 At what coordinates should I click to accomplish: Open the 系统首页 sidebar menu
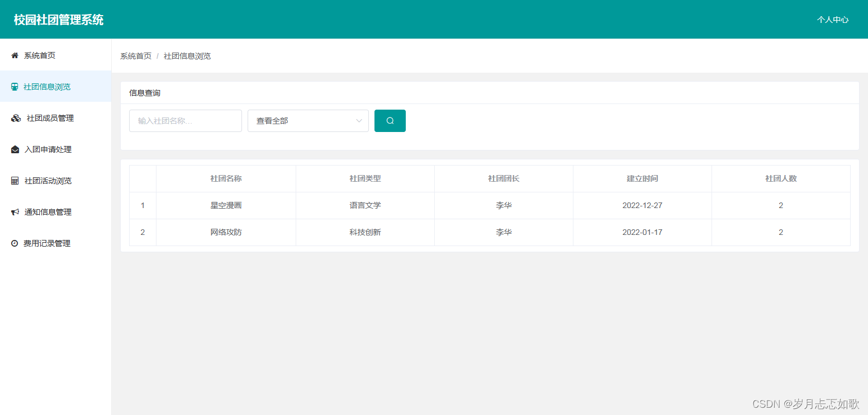click(56, 55)
